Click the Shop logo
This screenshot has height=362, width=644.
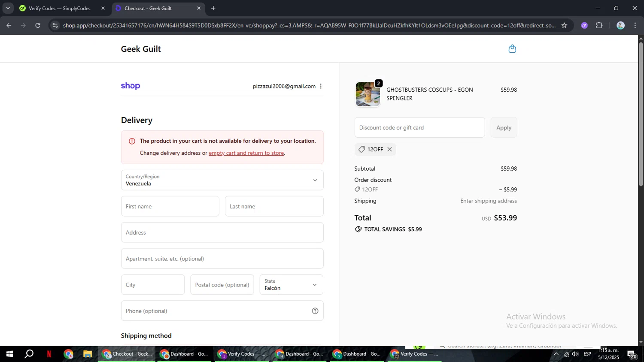click(131, 86)
